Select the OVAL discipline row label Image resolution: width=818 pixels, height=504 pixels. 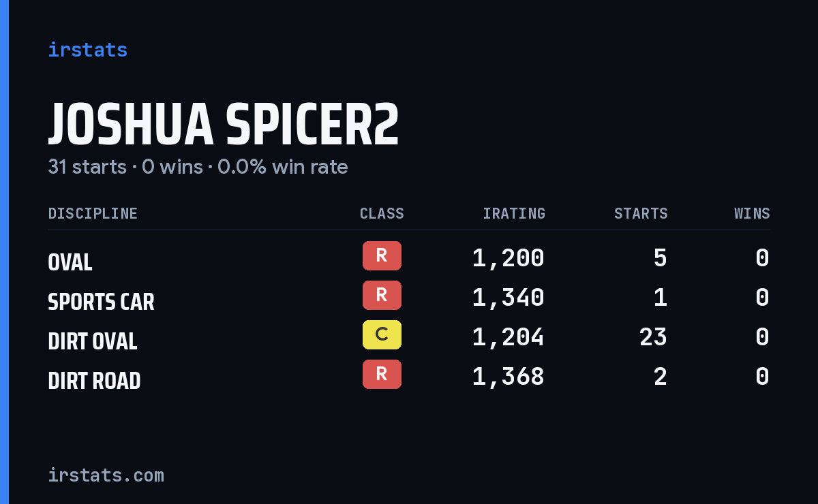pos(70,262)
